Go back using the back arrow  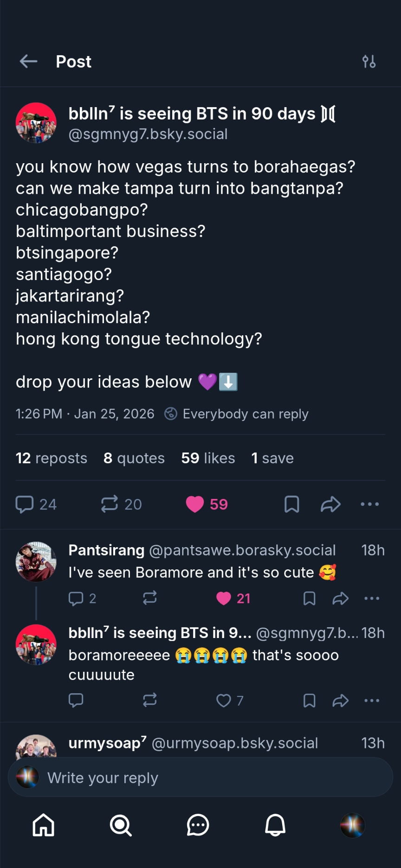point(28,61)
